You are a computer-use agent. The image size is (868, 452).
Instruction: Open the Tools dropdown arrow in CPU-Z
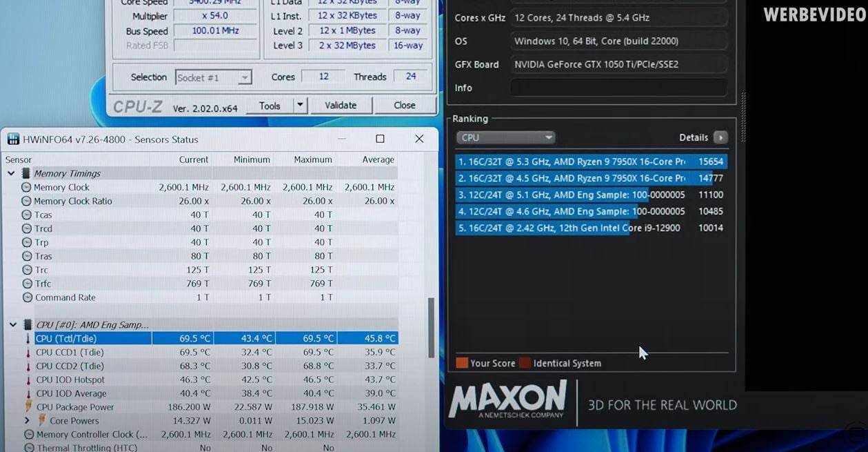pos(300,106)
